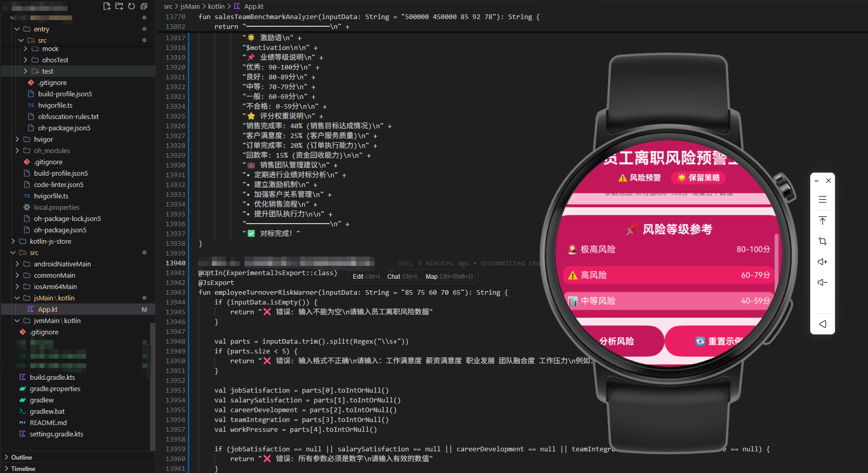Screen dimensions: 868x473
Task: Expand the oh_modules folder
Action: [x=17, y=150]
